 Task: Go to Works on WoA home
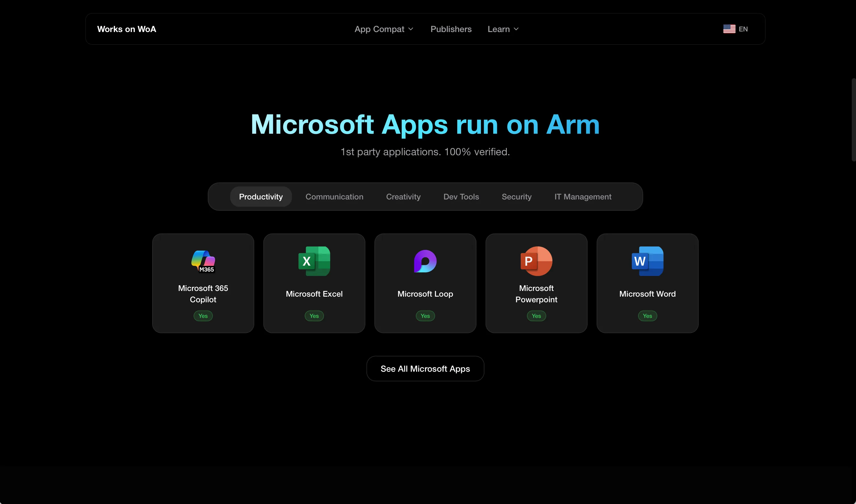coord(127,29)
